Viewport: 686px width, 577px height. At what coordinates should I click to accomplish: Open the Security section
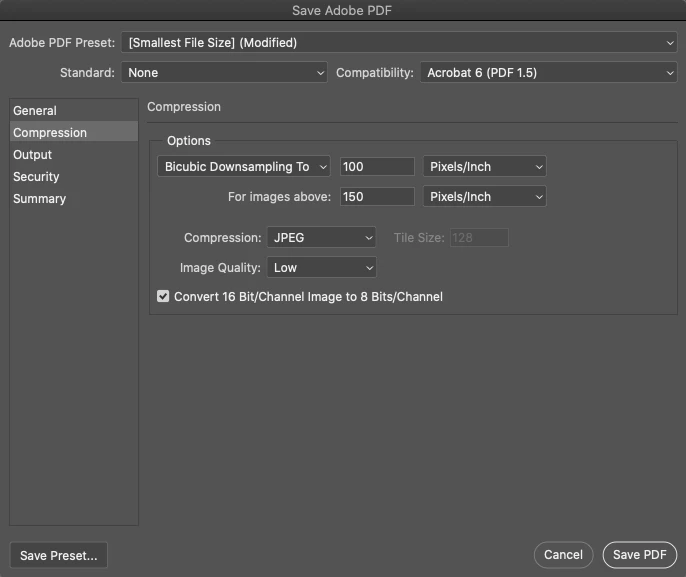pyautogui.click(x=74, y=176)
